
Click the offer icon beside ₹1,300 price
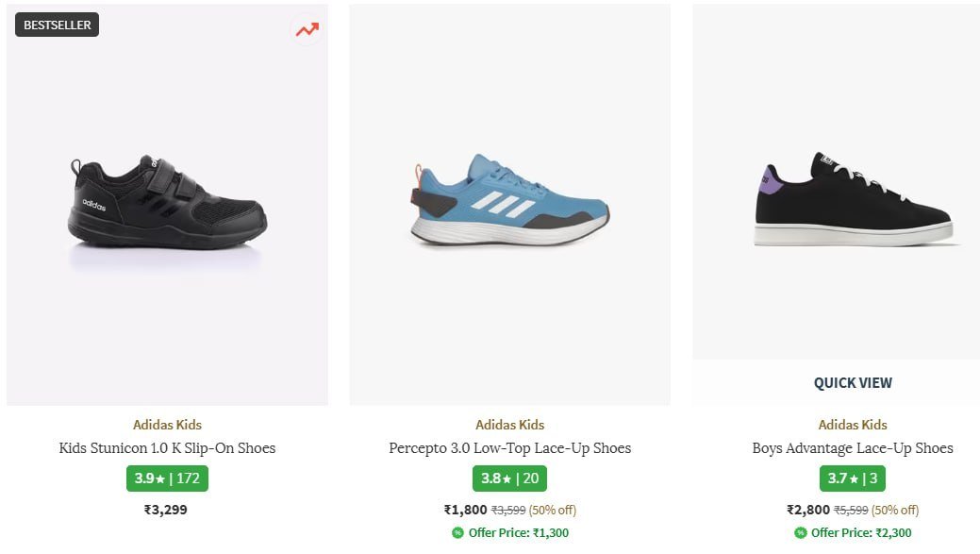[457, 533]
